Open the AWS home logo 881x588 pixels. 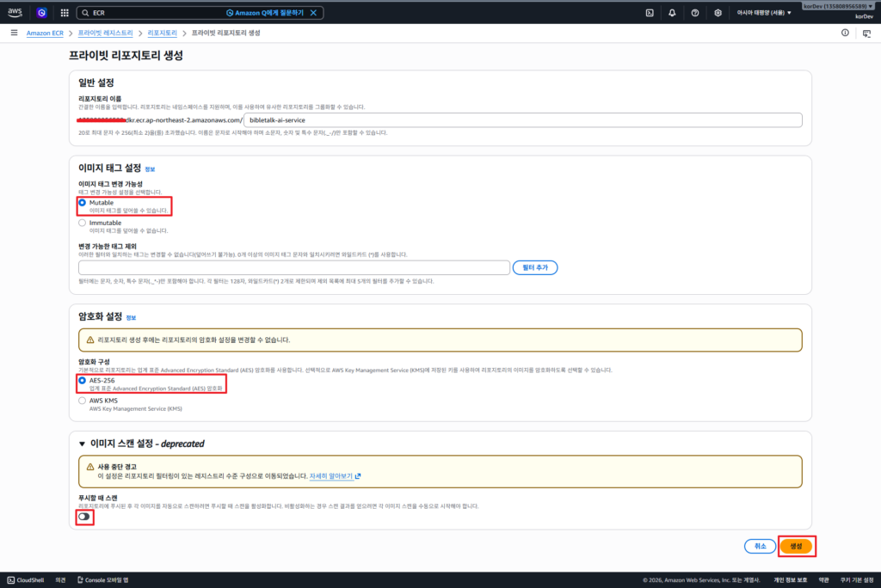15,12
